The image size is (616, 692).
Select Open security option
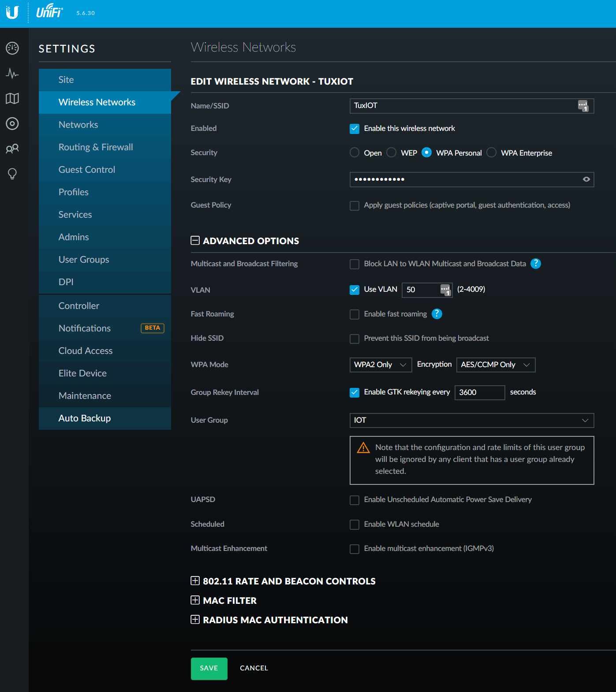pyautogui.click(x=355, y=153)
